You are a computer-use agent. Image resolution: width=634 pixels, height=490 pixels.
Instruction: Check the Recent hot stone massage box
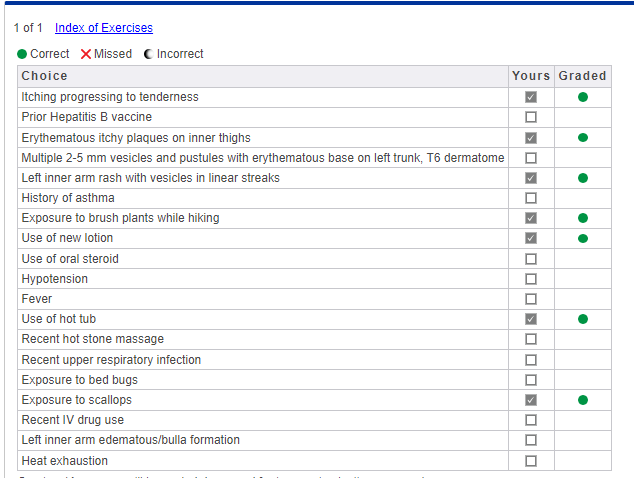531,339
